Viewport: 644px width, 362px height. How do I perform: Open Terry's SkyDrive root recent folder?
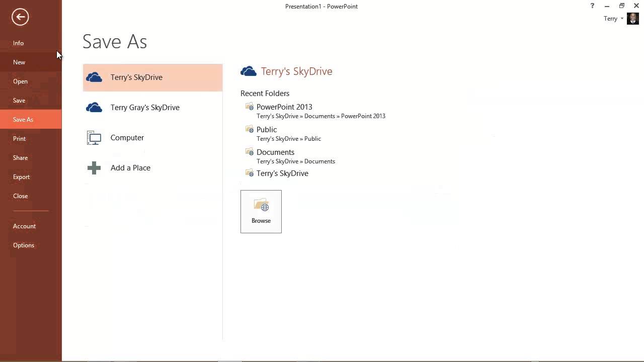click(x=282, y=173)
